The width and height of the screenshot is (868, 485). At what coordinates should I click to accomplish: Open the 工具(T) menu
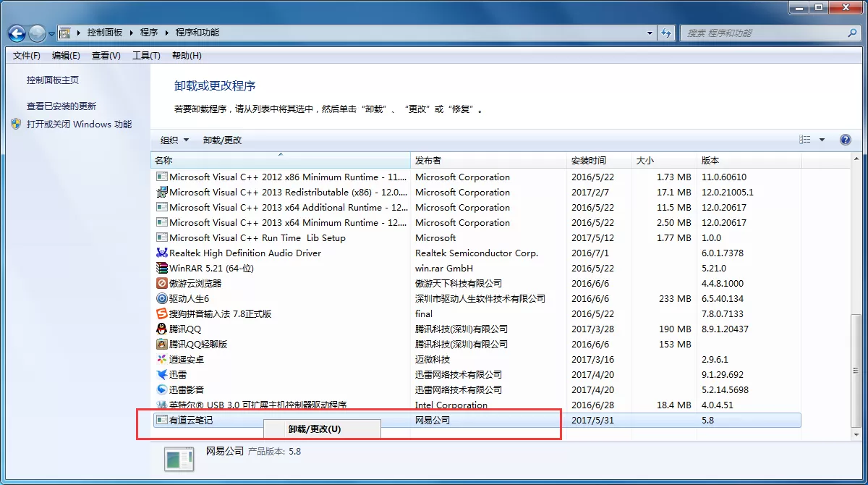(146, 56)
